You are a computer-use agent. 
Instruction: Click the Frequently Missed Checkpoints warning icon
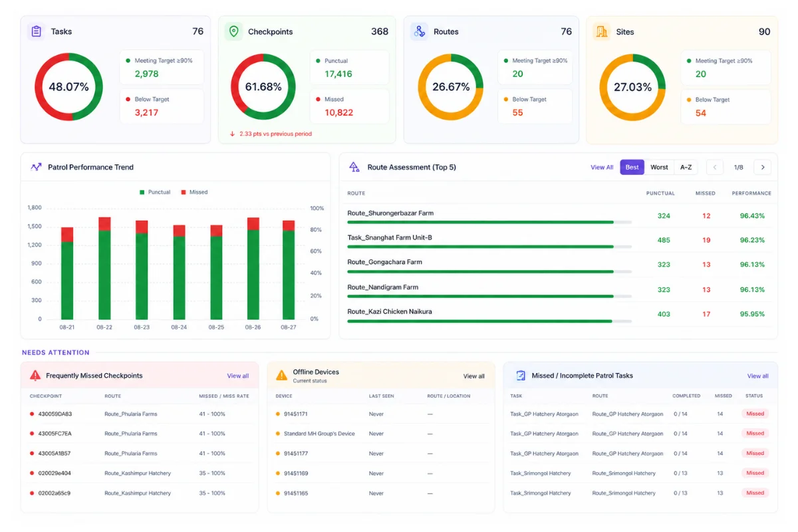pos(35,375)
